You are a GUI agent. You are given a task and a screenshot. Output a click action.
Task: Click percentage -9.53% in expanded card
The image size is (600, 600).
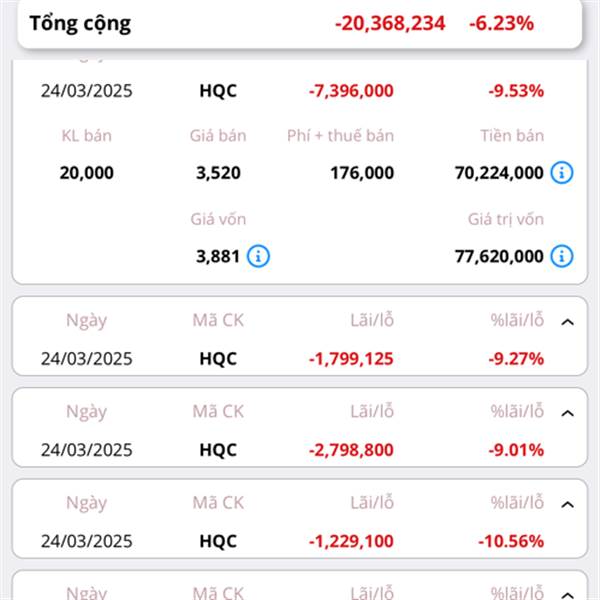516,91
